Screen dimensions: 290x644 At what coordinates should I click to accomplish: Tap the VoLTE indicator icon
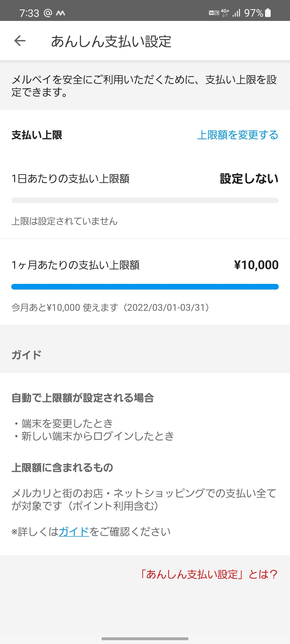[214, 13]
